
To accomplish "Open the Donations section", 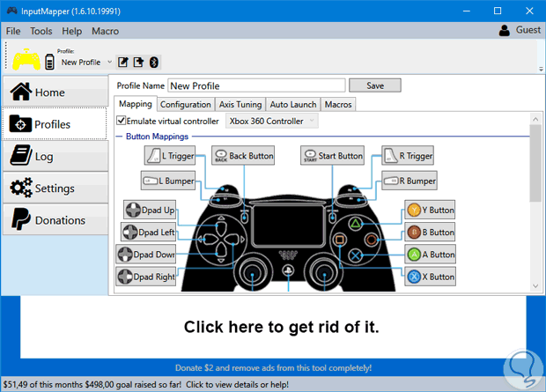I will (x=55, y=220).
